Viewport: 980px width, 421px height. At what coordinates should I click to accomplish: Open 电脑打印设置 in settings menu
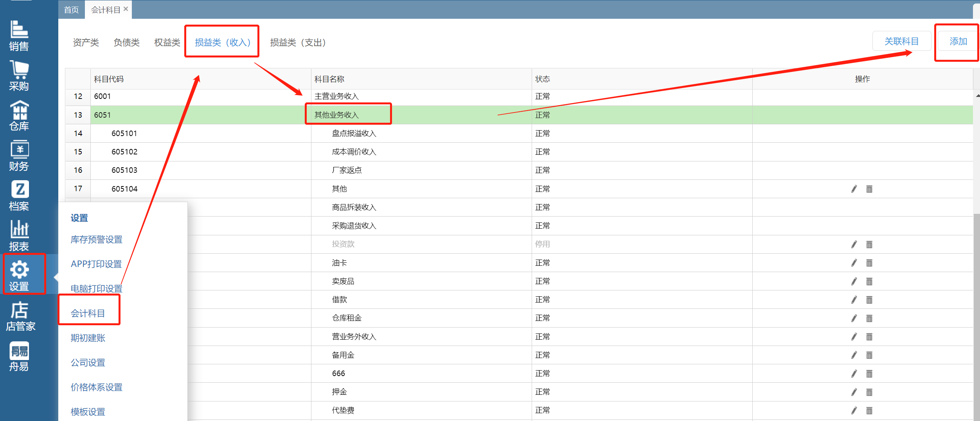(x=97, y=289)
